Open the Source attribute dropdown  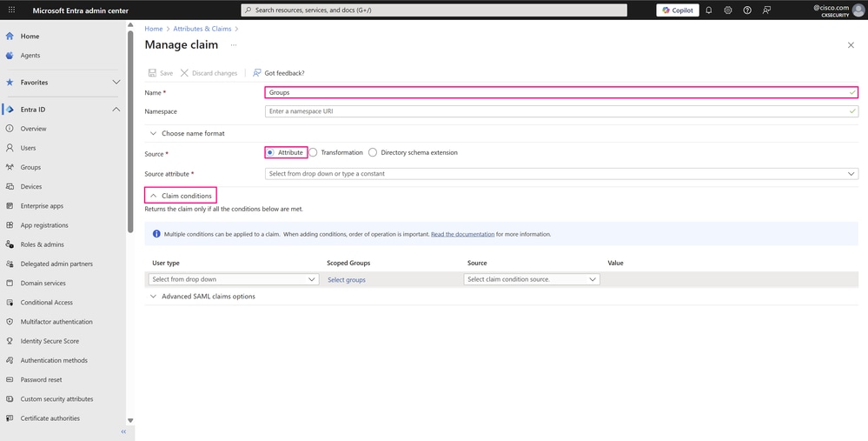tap(561, 174)
